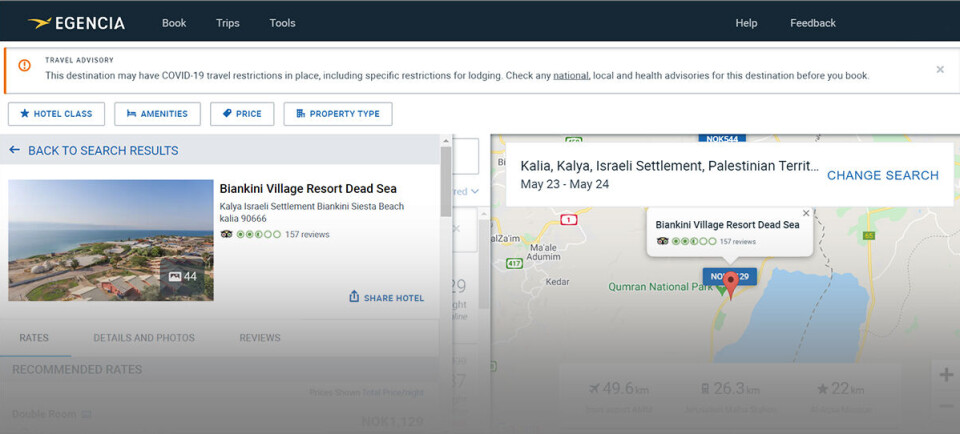Close the Biankini map popup
Viewport: 960px width, 434px height.
tap(806, 213)
